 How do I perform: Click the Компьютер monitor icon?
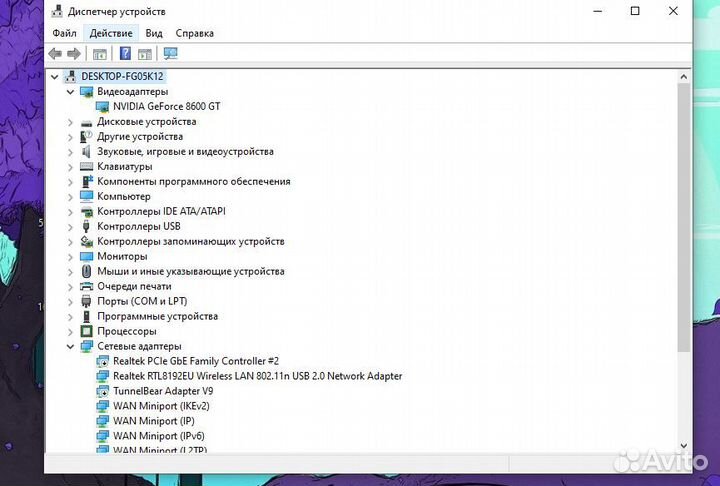pos(86,197)
